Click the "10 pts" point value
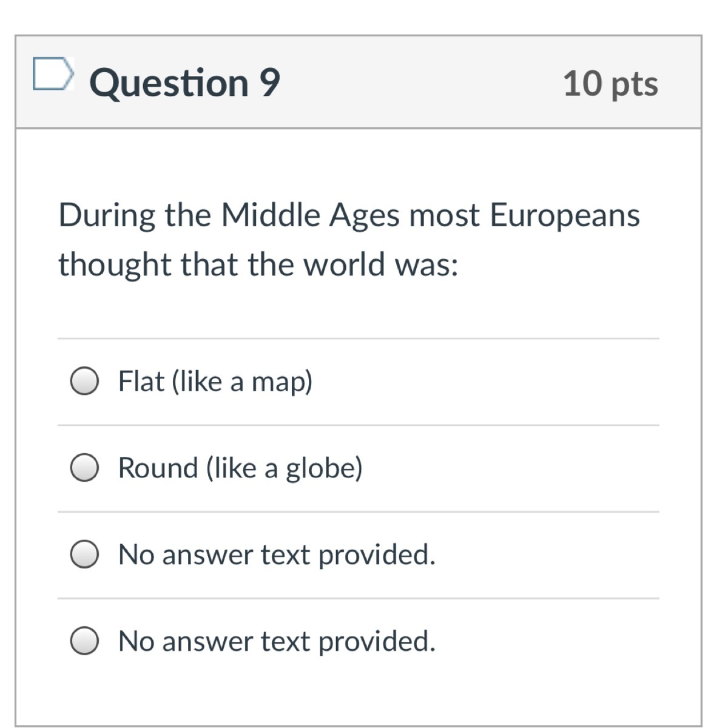728x728 pixels. [610, 84]
